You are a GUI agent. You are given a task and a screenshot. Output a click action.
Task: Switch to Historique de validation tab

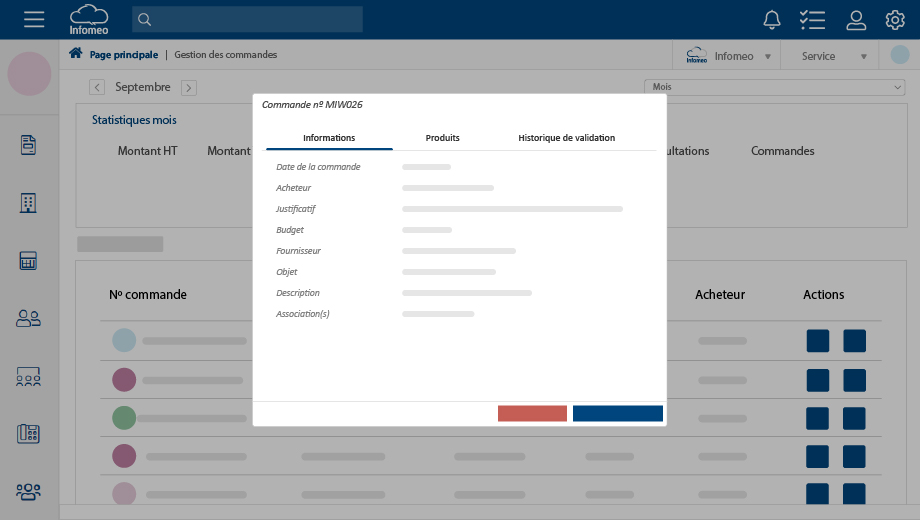click(x=567, y=138)
